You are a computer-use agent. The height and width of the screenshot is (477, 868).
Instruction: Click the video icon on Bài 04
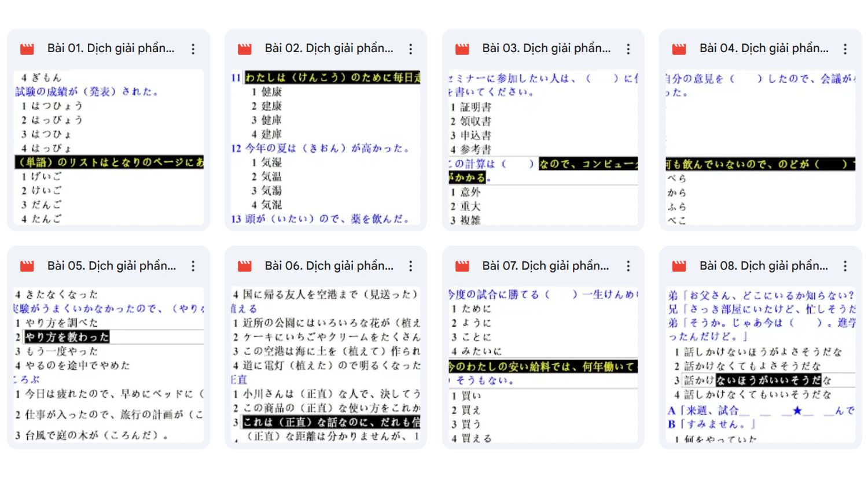tap(679, 49)
